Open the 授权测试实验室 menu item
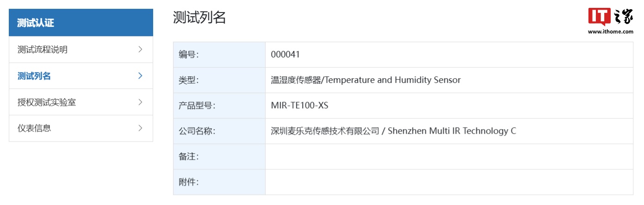The height and width of the screenshot is (205, 644). [x=47, y=102]
